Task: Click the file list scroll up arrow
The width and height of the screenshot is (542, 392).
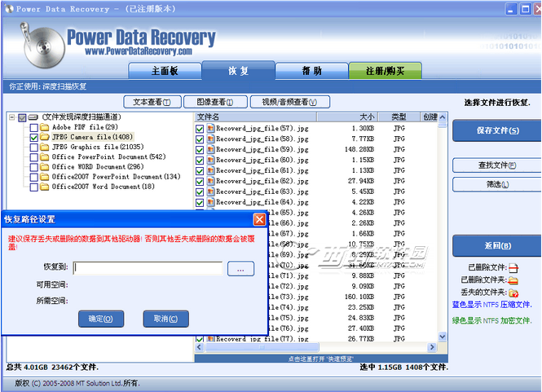Action: pos(443,117)
